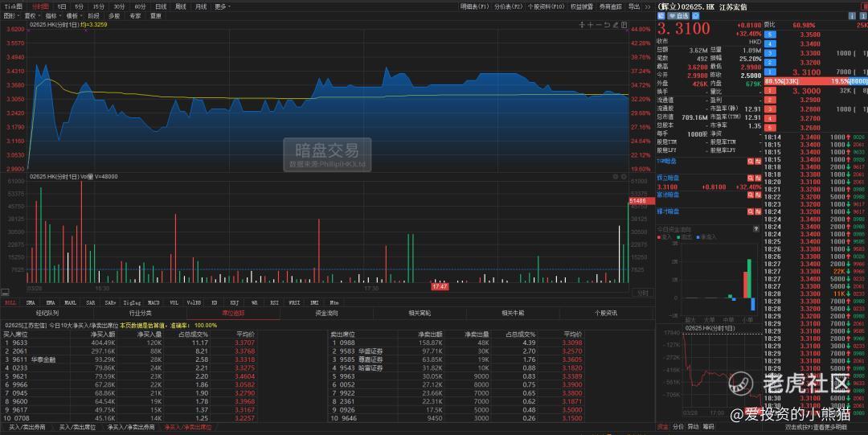This screenshot has width=868, height=435.
Task: Click the small panel toggle icon below volume chart
Action: (x=5, y=292)
